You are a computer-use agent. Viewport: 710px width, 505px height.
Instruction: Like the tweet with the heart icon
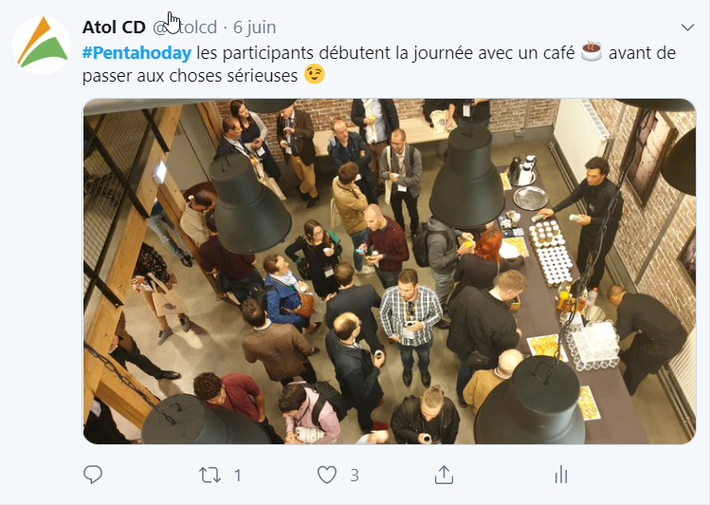pos(326,475)
